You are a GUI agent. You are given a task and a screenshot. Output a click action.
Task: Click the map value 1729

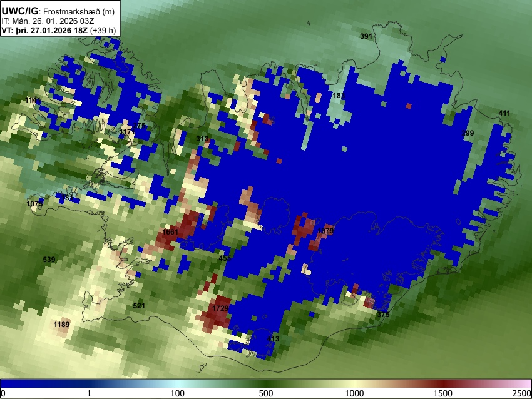click(220, 308)
